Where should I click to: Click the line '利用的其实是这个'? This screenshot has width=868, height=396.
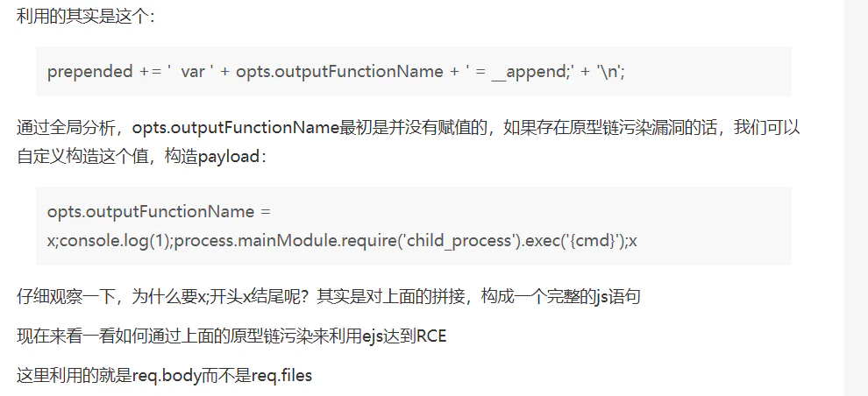tap(86, 17)
